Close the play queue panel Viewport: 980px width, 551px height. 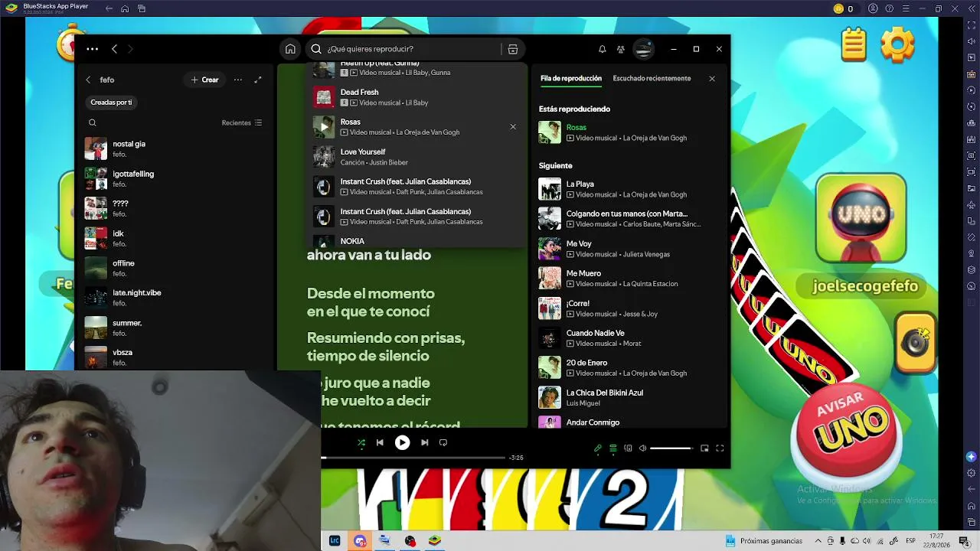[712, 79]
